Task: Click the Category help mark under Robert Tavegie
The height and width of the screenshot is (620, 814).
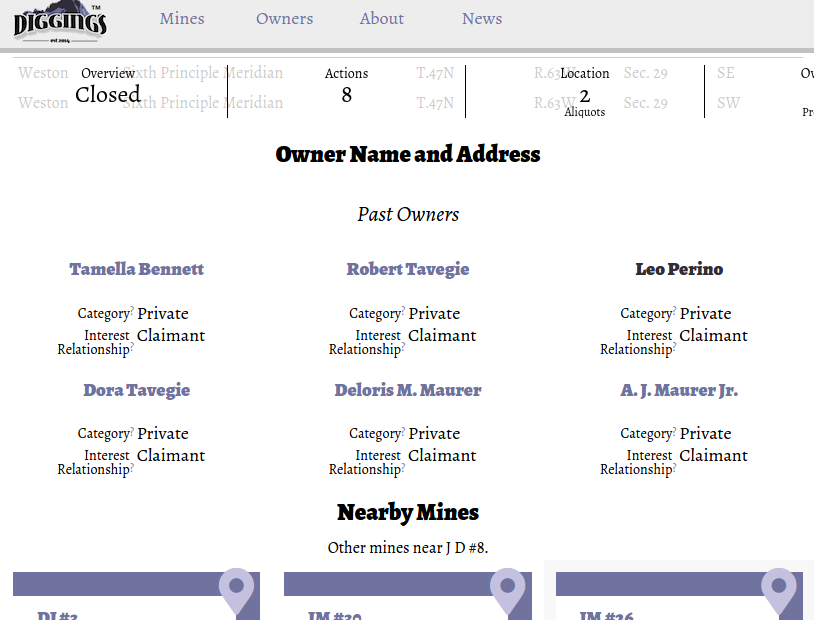Action: click(x=403, y=310)
